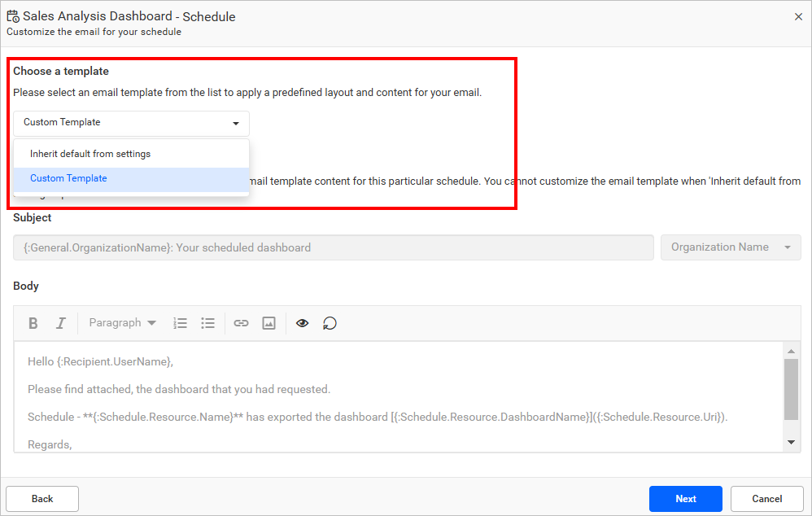Go Back to the previous step
This screenshot has height=516, width=812.
point(42,499)
